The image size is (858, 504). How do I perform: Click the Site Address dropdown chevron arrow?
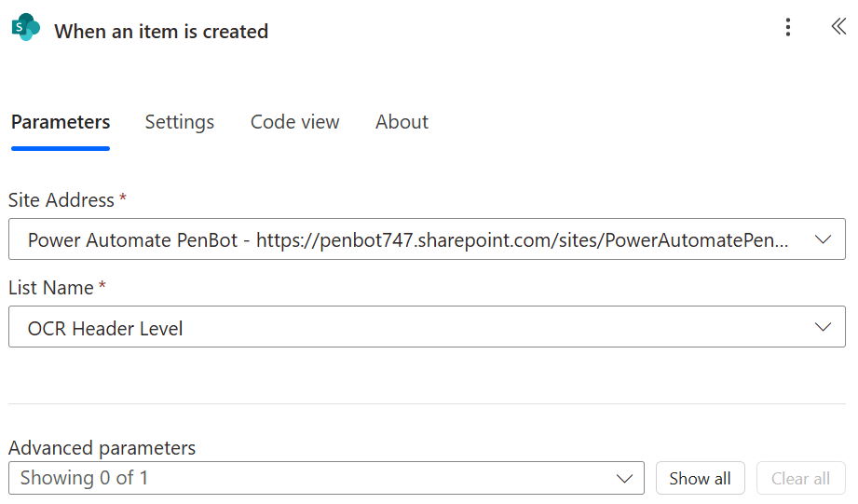[823, 239]
